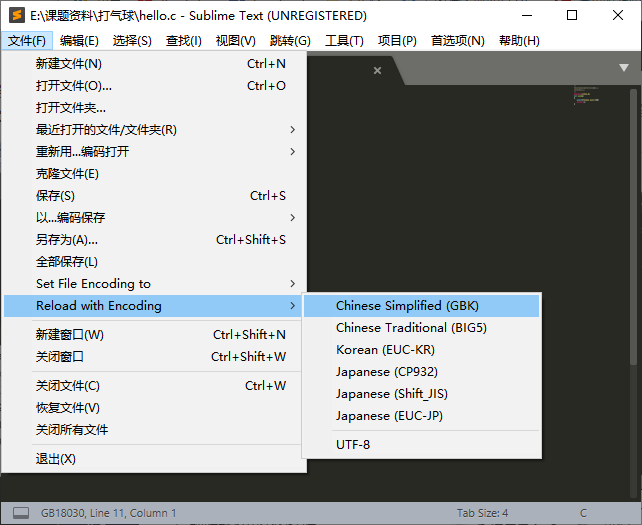Open the 编辑(E) menu
642x525 pixels.
click(x=79, y=41)
